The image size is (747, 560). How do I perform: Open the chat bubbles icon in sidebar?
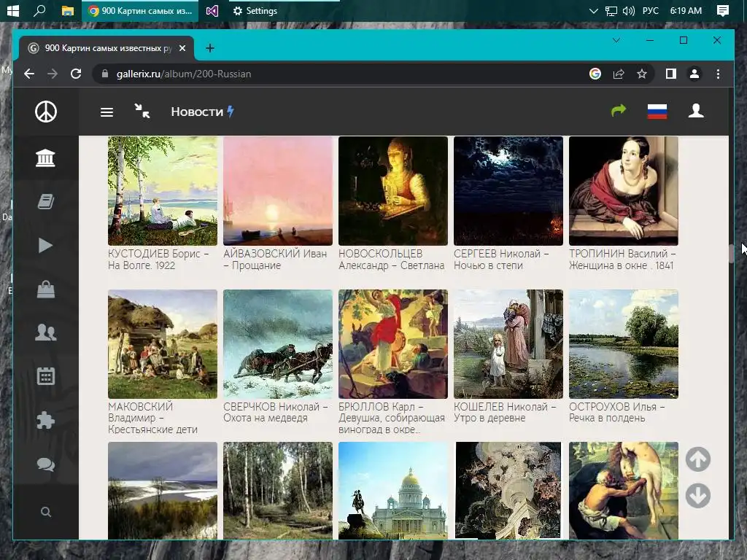[x=46, y=464]
